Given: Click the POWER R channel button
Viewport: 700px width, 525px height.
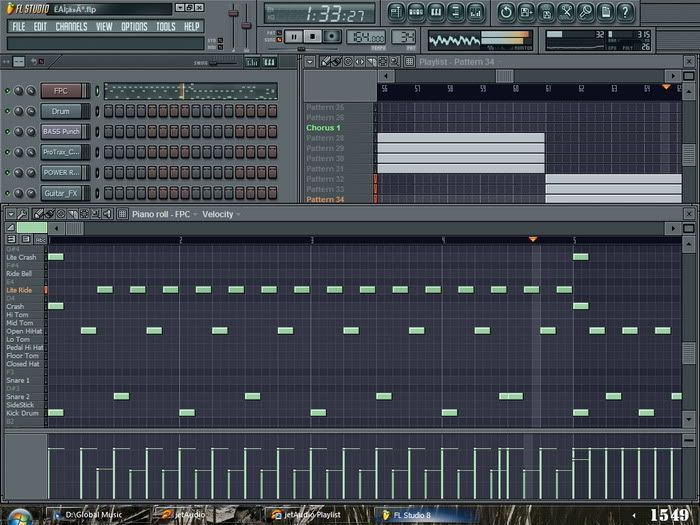Looking at the screenshot, I should point(61,173).
